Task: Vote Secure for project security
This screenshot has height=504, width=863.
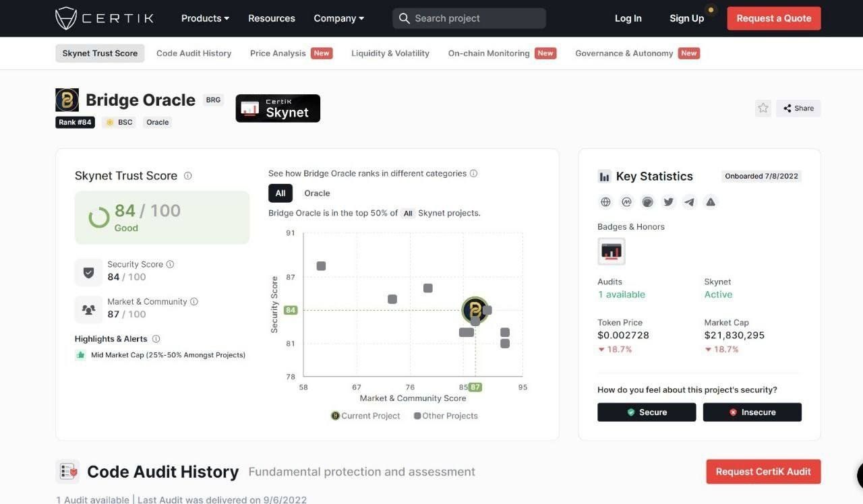Action: coord(647,412)
